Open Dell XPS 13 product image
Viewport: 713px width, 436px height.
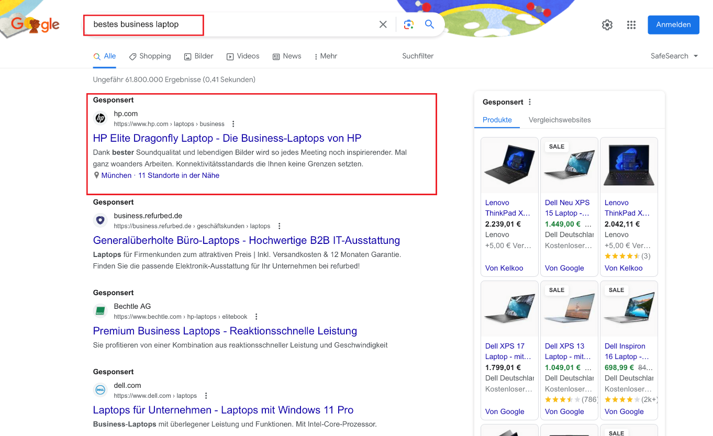click(569, 308)
